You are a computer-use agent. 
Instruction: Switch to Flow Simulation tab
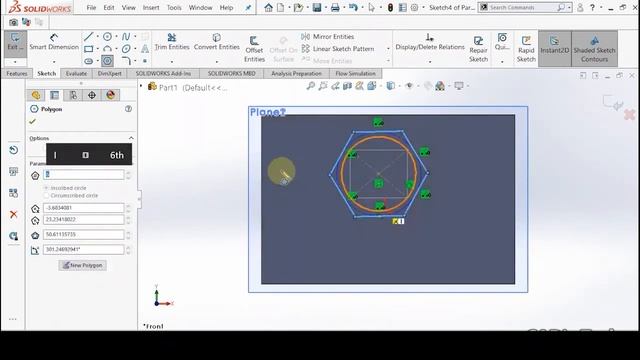click(x=356, y=73)
